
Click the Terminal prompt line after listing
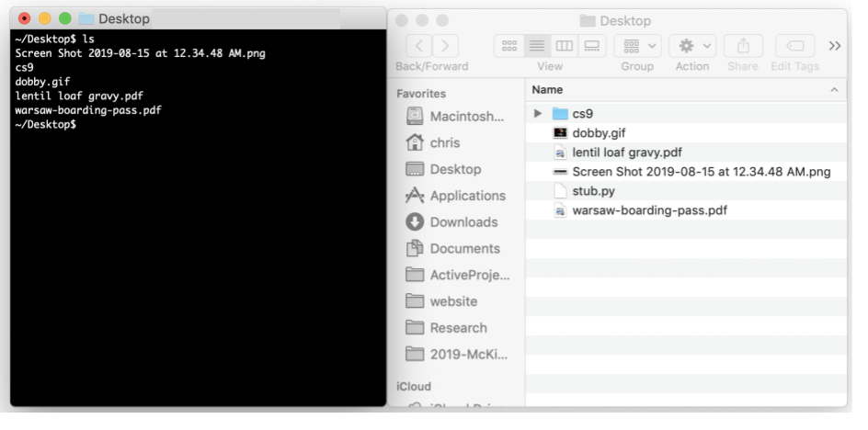[x=46, y=125]
